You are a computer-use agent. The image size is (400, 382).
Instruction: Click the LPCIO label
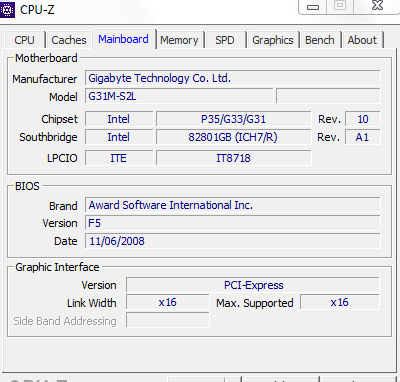coord(62,158)
